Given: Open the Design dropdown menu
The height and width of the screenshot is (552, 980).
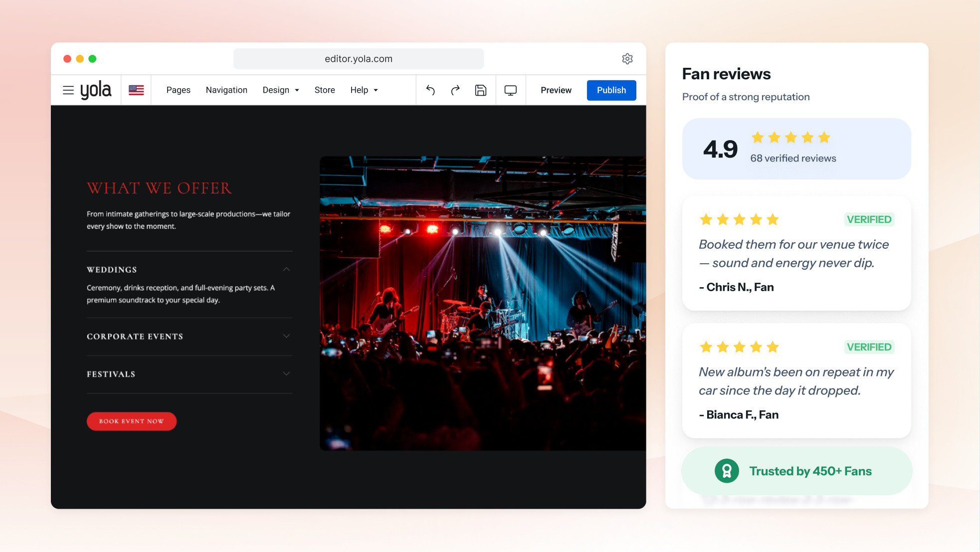Looking at the screenshot, I should coord(281,90).
